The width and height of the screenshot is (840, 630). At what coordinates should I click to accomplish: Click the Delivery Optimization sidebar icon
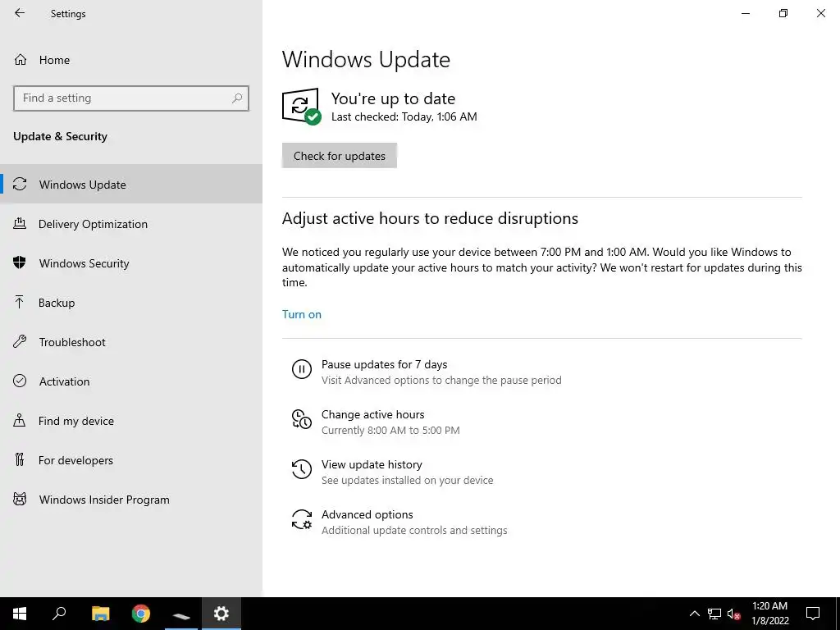(x=20, y=223)
